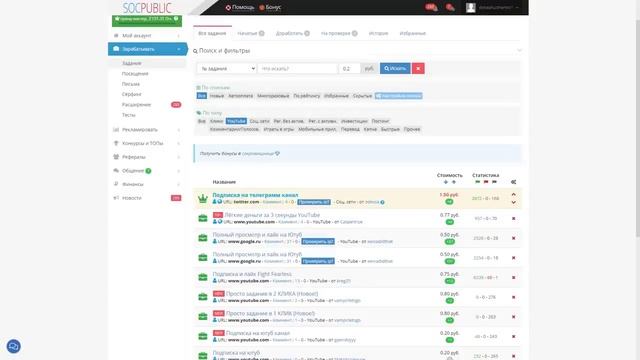
Task: Click the info icon in the Telegram task row
Action: click(x=382, y=202)
